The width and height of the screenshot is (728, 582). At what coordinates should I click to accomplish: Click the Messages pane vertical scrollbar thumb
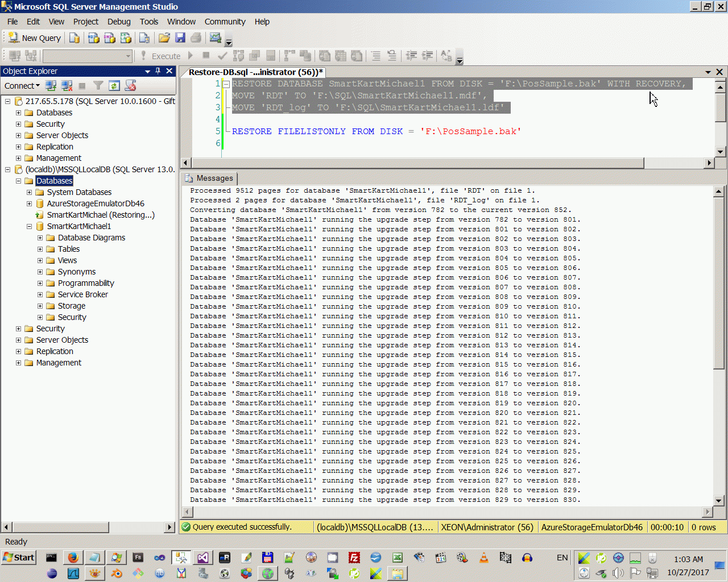[x=719, y=283]
